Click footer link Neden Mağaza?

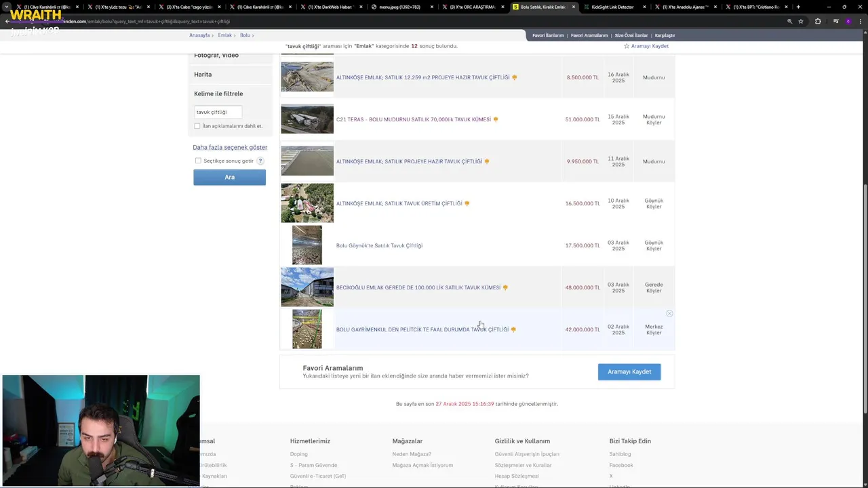tap(412, 454)
